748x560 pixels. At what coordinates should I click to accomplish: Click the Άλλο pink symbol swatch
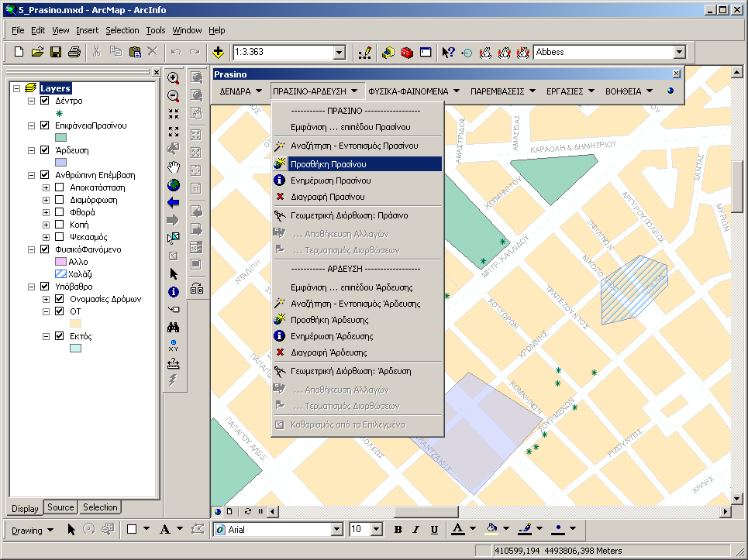pyautogui.click(x=60, y=262)
